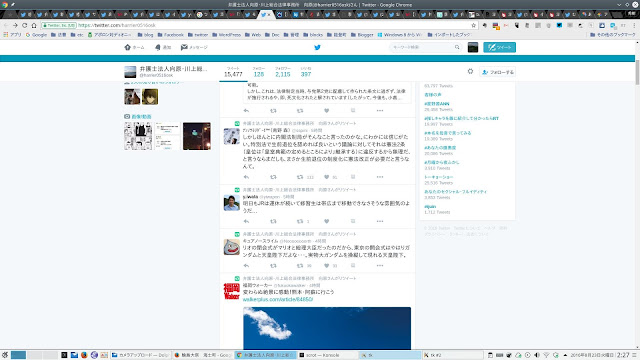Screen dimensions: 640x360
Task: Click the search magnifier icon
Action: [x=457, y=47]
